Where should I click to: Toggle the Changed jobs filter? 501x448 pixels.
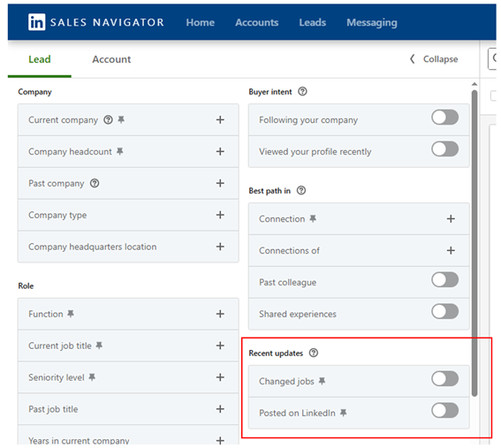click(444, 378)
